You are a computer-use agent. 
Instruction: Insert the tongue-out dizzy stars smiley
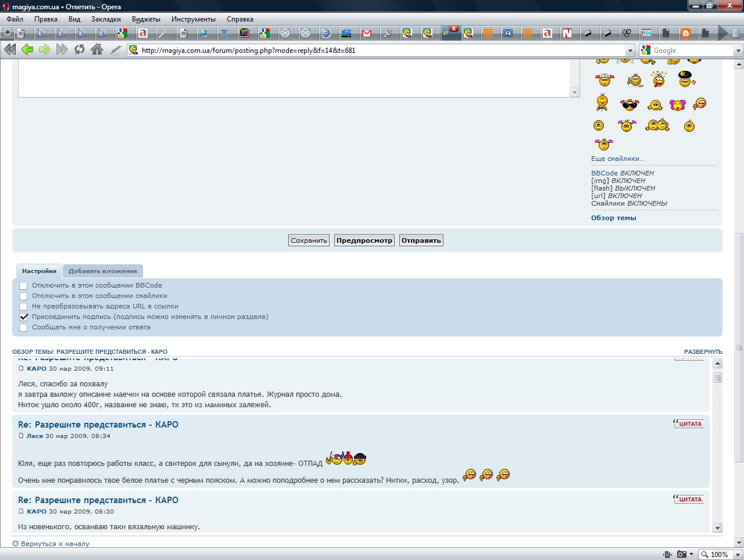[659, 78]
